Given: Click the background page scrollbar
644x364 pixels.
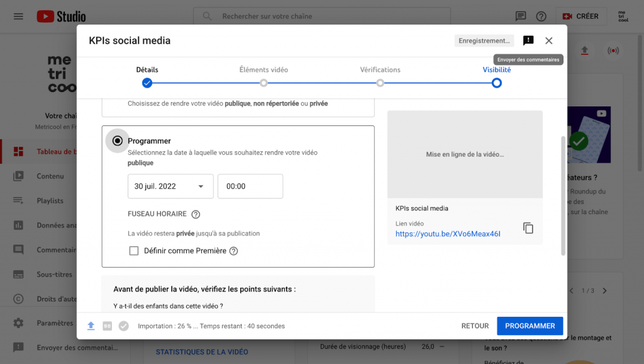Looking at the screenshot, I should pos(641,103).
